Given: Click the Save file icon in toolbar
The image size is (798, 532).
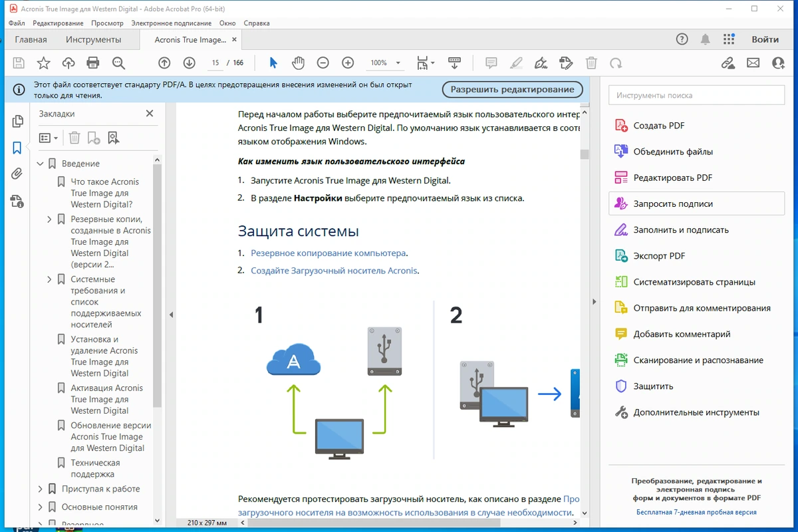Looking at the screenshot, I should [x=19, y=63].
